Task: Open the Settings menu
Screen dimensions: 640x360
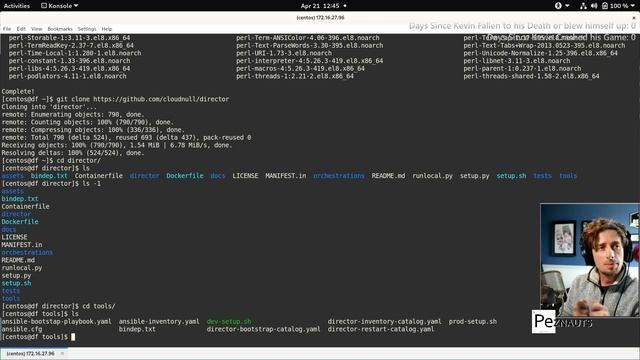Action: [x=87, y=29]
